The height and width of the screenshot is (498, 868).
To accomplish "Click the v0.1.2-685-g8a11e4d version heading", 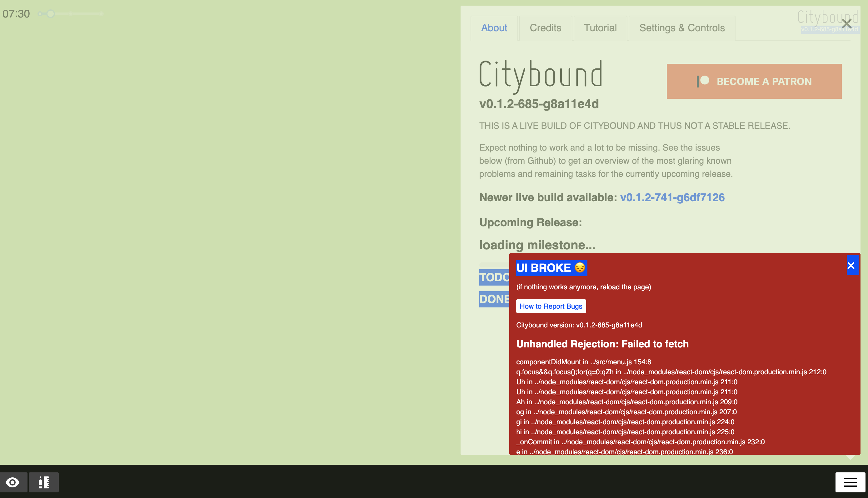I will click(x=539, y=104).
